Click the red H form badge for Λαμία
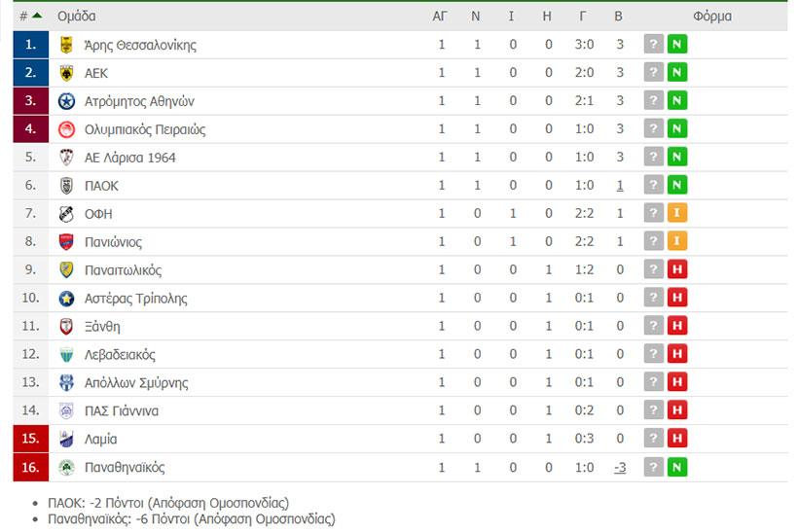Image resolution: width=798 pixels, height=532 pixels. coord(677,439)
